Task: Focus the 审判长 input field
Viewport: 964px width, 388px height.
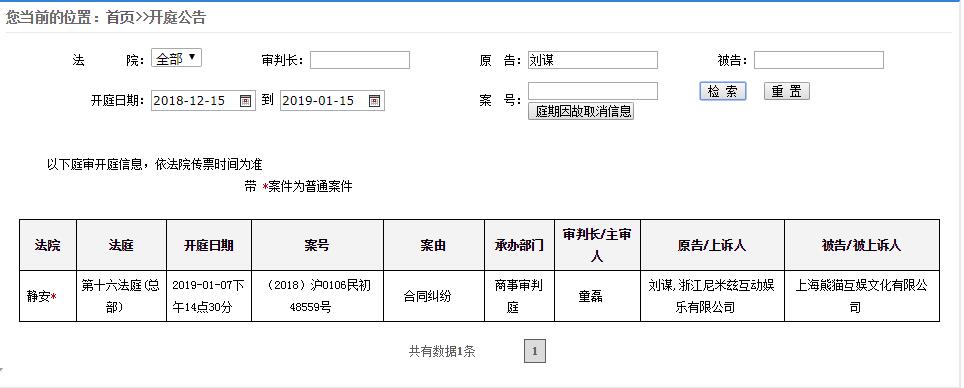Action: [x=360, y=60]
